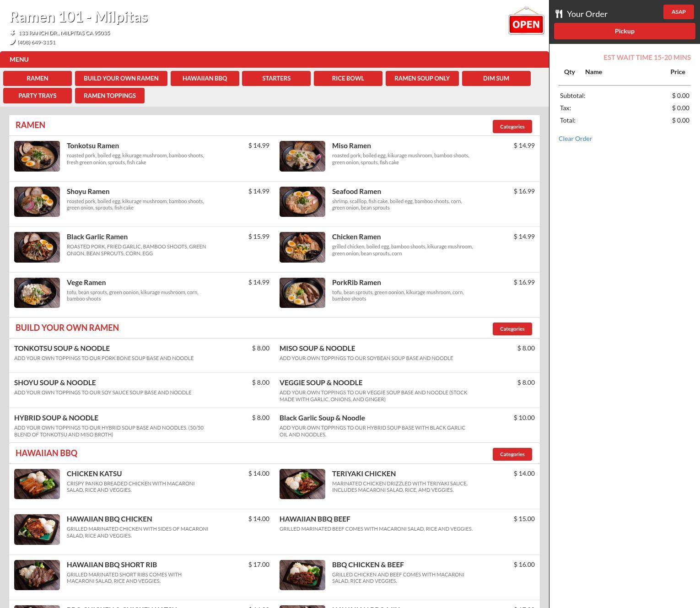The image size is (700, 608).
Task: Select the Seafood Ramen thumbnail image
Action: point(302,202)
